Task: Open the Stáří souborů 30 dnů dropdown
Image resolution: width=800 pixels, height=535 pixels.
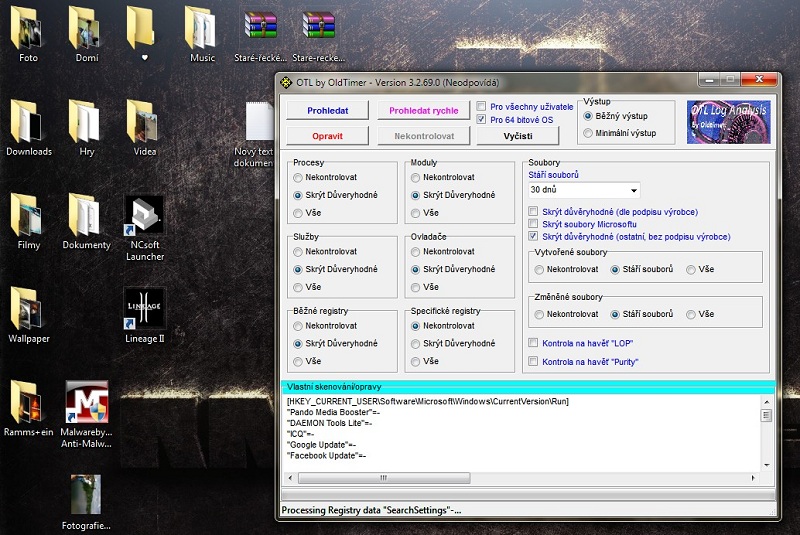Action: pos(584,190)
